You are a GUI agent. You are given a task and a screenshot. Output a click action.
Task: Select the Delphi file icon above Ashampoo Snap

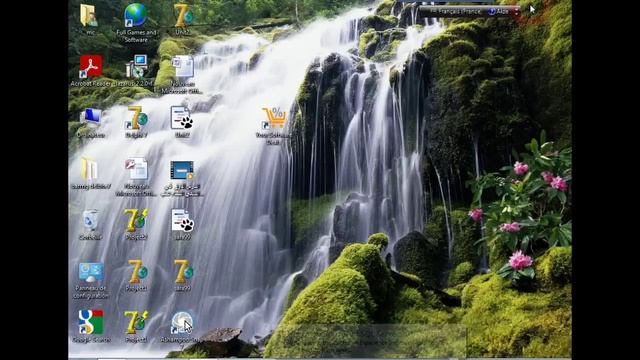[x=182, y=272]
